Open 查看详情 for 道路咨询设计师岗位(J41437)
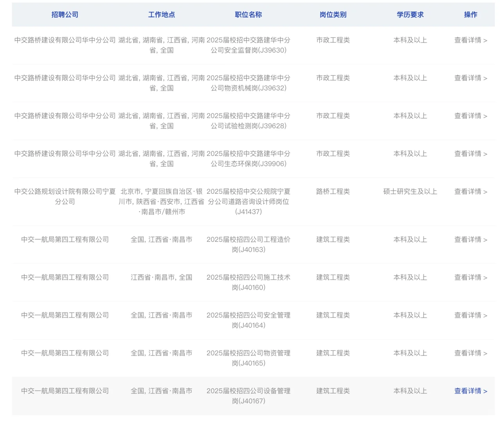 [470, 192]
